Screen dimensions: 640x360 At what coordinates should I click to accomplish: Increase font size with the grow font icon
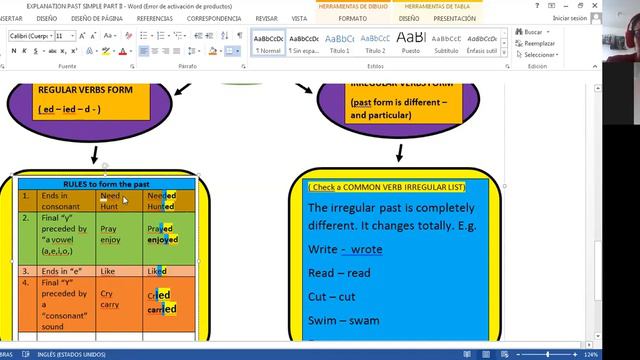pyautogui.click(x=82, y=36)
